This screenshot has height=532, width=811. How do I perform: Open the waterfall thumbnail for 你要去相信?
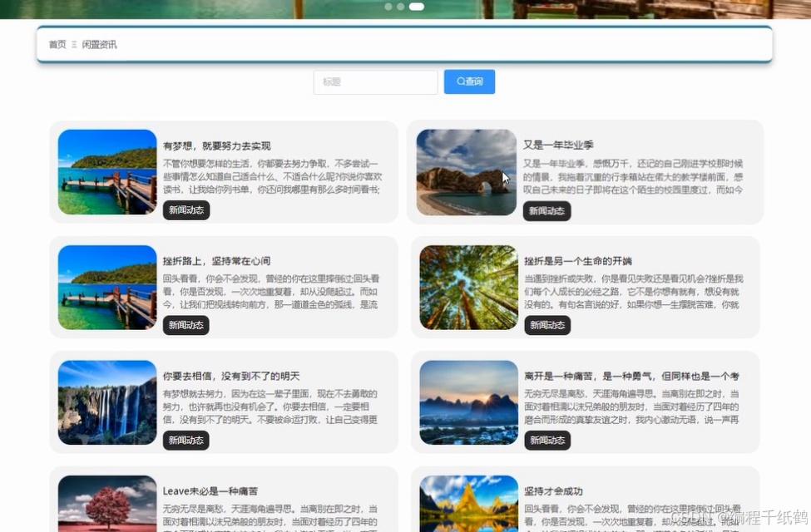tap(107, 403)
